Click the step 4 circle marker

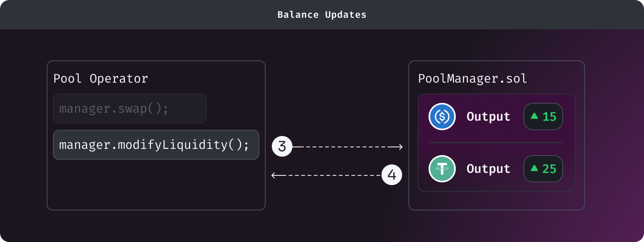coord(392,175)
